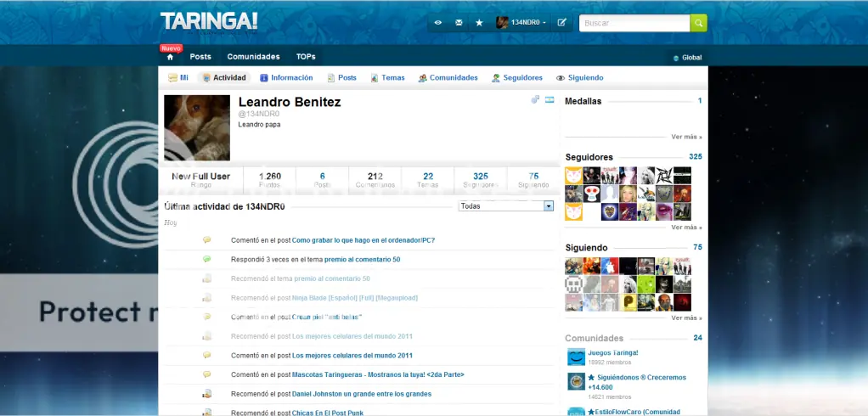Switch to the Información tab
Screen dimensions: 868x416
287,78
